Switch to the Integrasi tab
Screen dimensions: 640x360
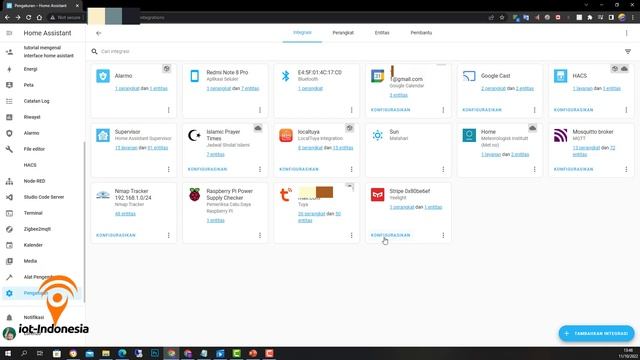(302, 33)
